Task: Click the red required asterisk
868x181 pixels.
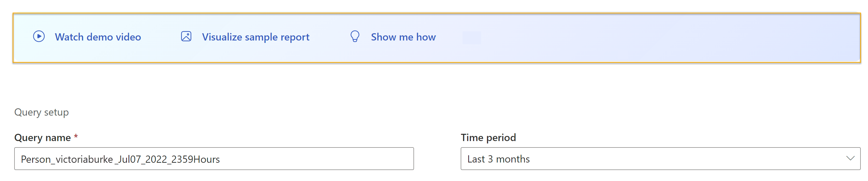Action: (76, 136)
